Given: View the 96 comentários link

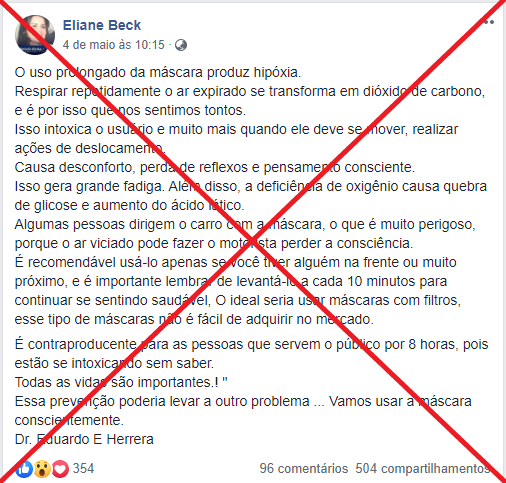Looking at the screenshot, I should [303, 469].
